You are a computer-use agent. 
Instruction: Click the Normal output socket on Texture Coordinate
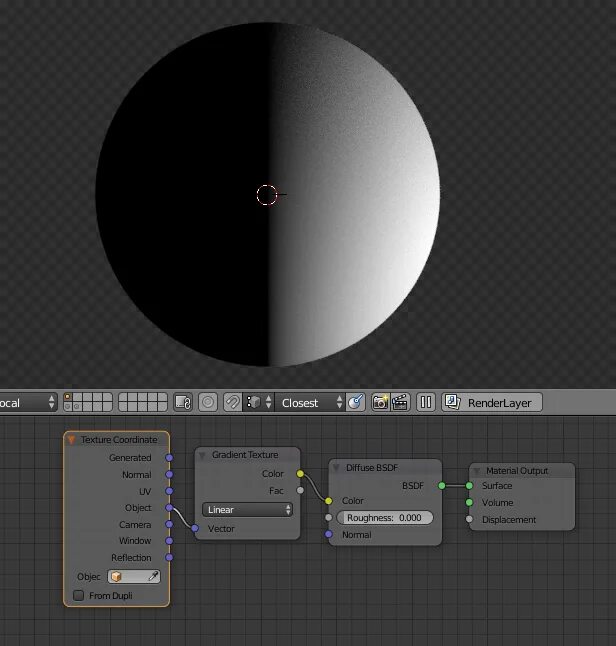(169, 475)
